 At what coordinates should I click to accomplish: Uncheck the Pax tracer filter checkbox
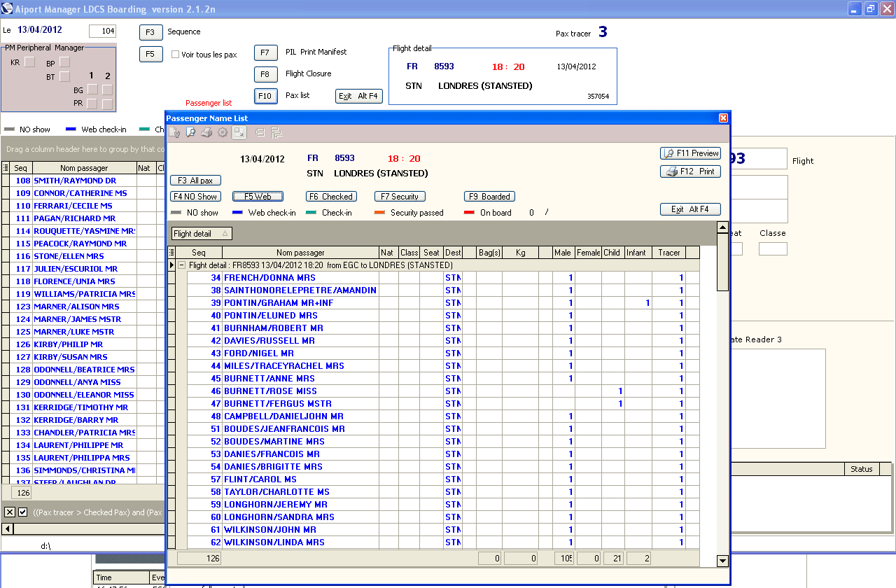pyautogui.click(x=22, y=512)
